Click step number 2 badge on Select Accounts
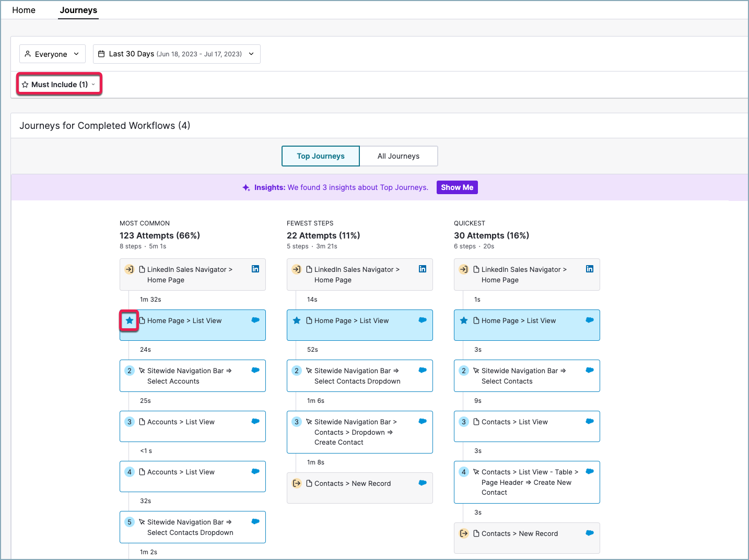 click(130, 371)
